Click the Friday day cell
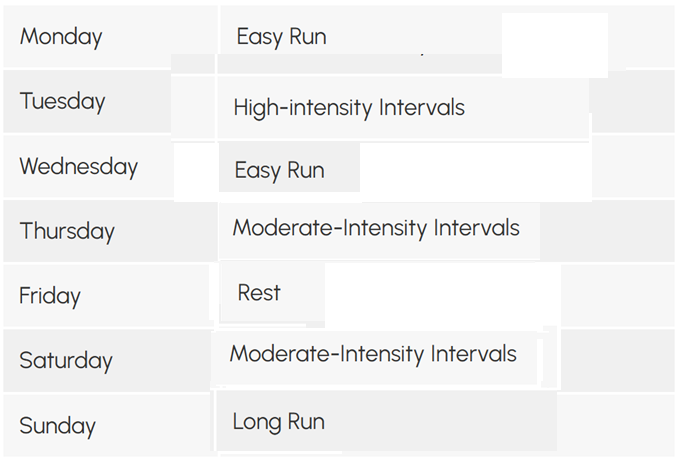The image size is (678, 460). click(50, 296)
